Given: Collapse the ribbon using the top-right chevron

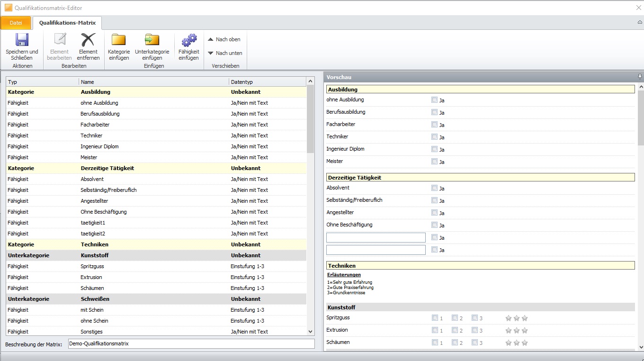Looking at the screenshot, I should (x=640, y=22).
